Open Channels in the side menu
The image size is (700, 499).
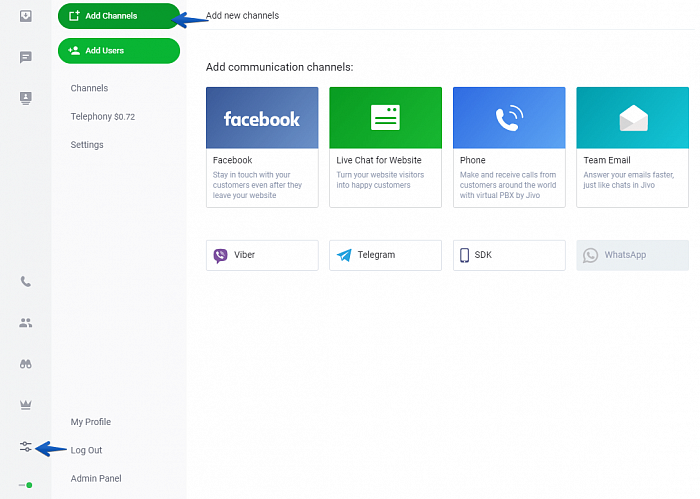[x=89, y=88]
